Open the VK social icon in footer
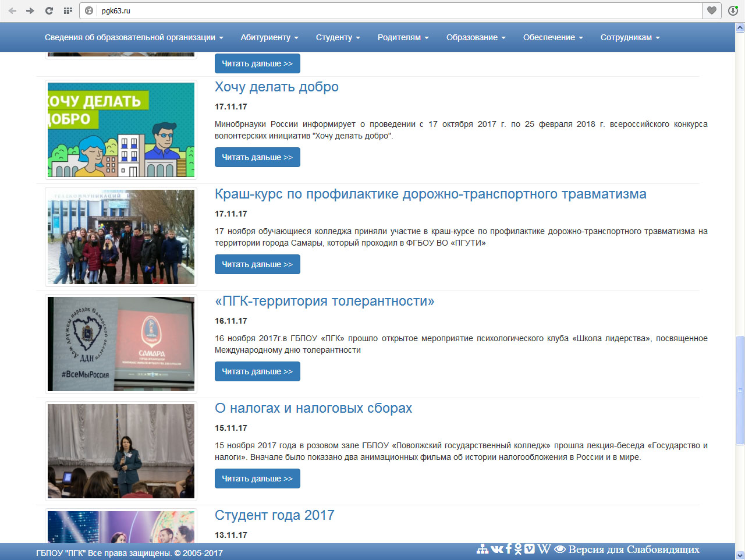745x560 pixels. point(497,549)
